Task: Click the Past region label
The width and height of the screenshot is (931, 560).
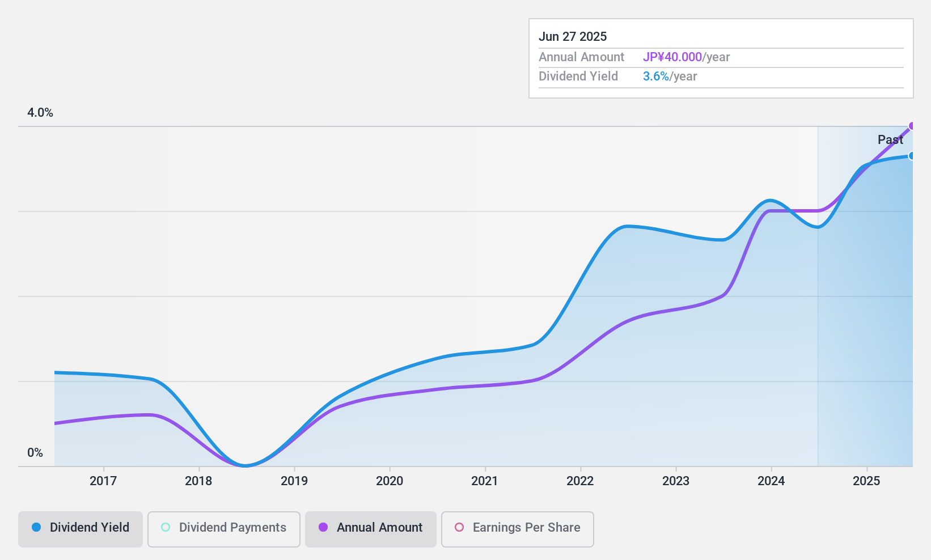Action: [890, 139]
